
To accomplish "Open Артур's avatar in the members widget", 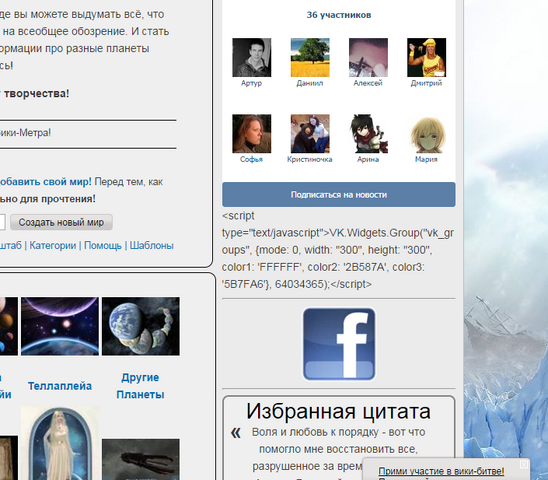I will (x=252, y=57).
